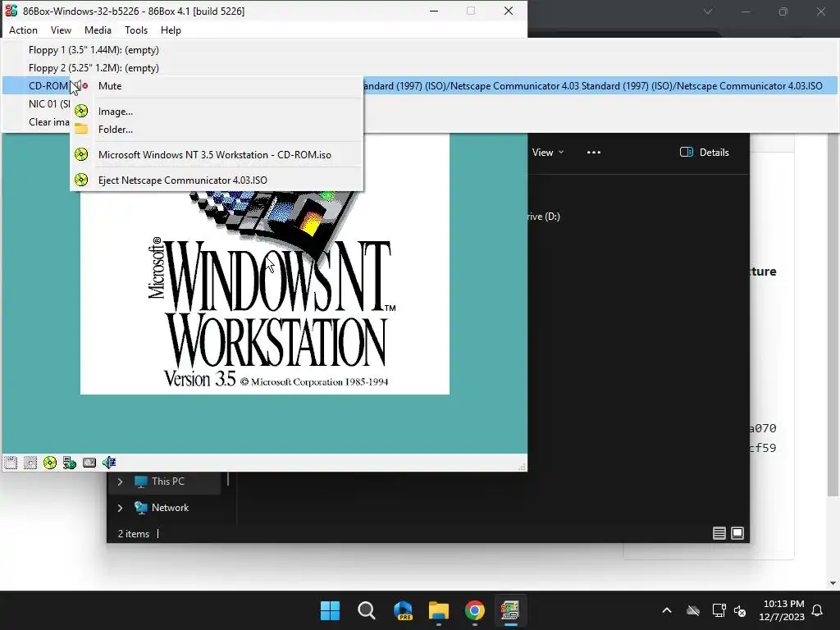The image size is (840, 630).
Task: Click the mute speaker icon in CD-ROM submenu
Action: pos(81,85)
